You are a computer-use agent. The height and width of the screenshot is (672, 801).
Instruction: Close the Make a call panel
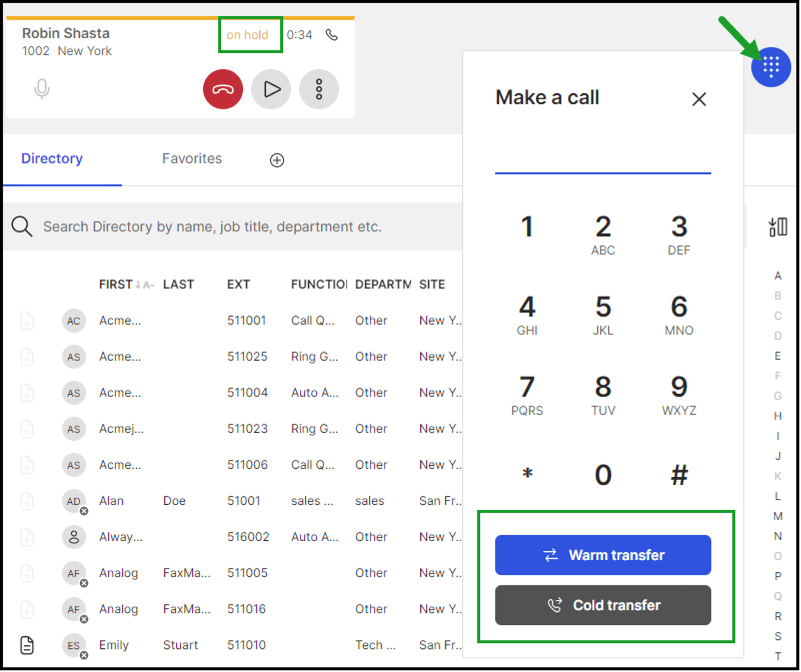pos(699,99)
